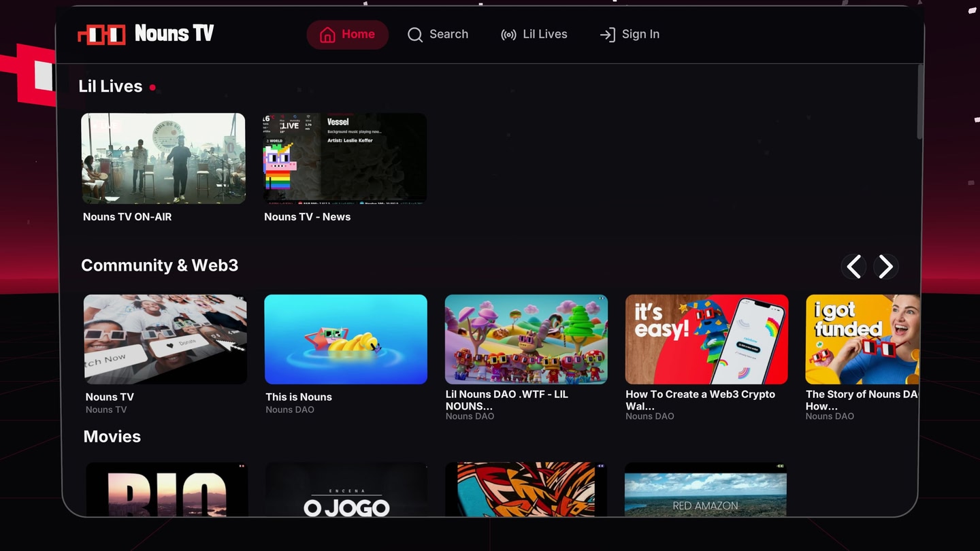
Task: Open the O JOGO movie thumbnail
Action: 346,489
